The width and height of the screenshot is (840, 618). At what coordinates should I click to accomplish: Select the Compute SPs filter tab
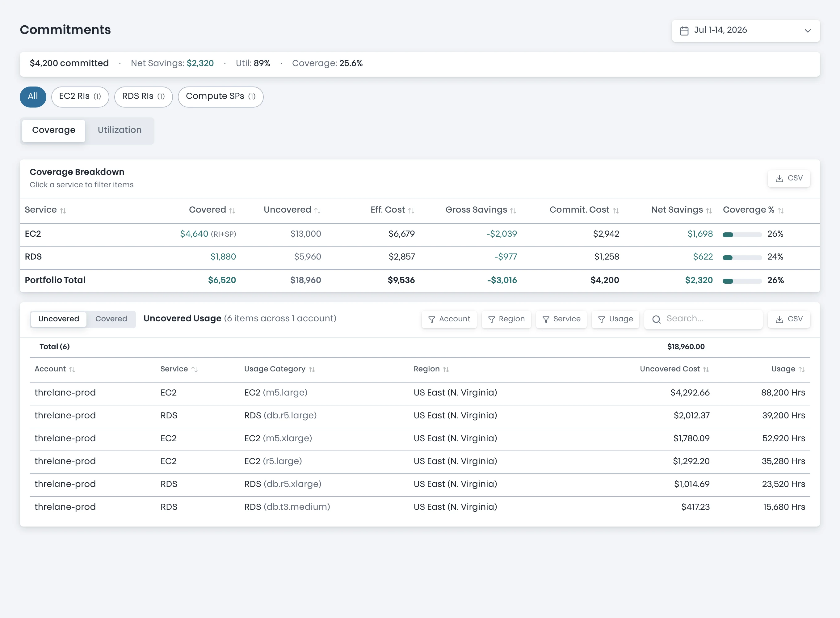pyautogui.click(x=220, y=96)
